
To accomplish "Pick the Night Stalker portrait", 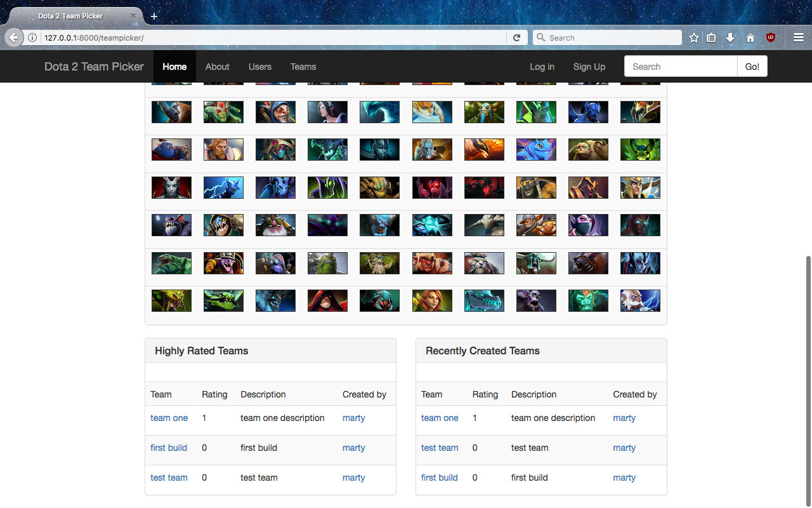I will point(588,112).
